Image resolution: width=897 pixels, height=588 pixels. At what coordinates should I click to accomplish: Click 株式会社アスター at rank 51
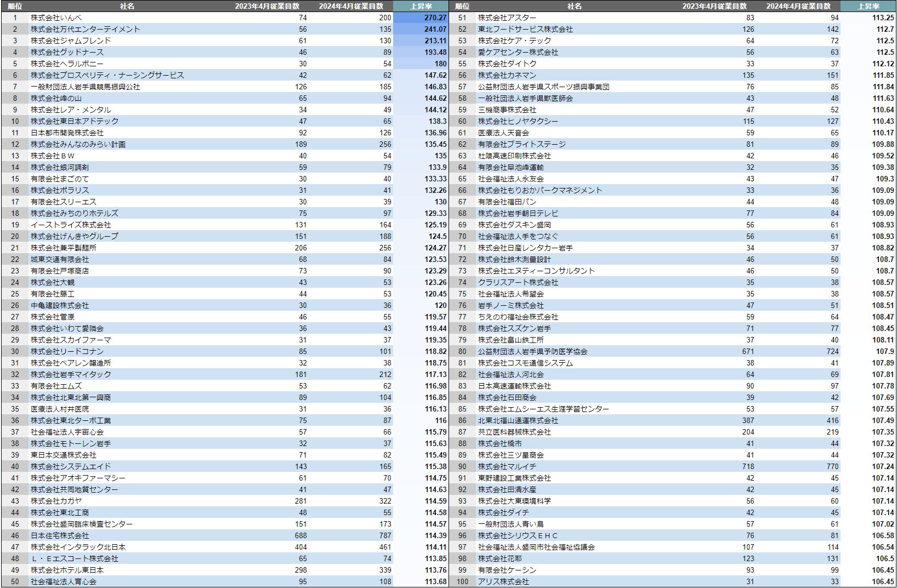tap(507, 18)
